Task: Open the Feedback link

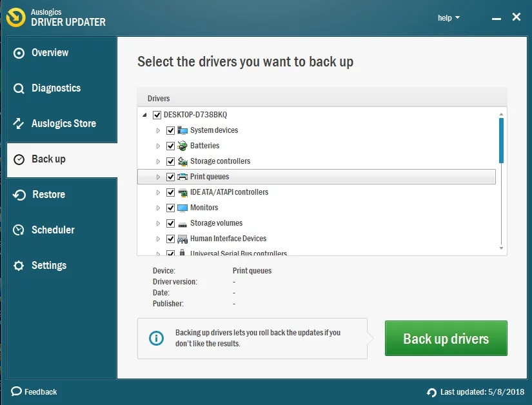Action: coord(34,391)
